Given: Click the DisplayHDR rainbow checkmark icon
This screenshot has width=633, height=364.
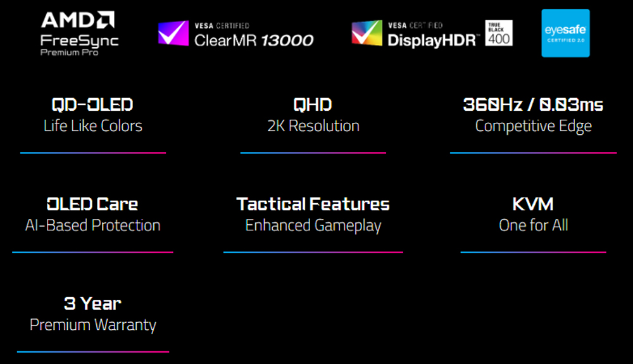Looking at the screenshot, I should coord(367,33).
